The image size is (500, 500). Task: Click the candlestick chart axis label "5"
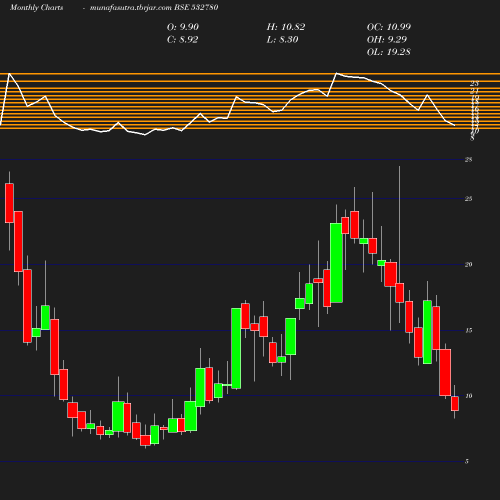pos(467,462)
